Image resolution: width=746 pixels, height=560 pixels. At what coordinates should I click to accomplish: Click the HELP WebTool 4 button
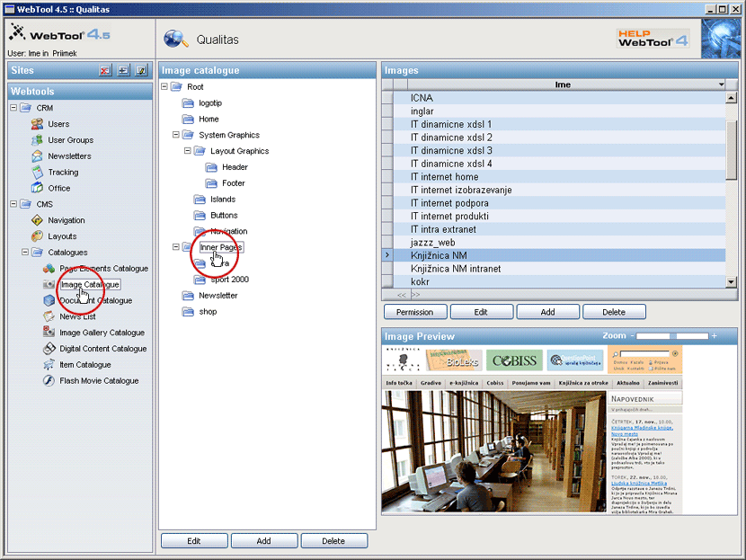[x=653, y=38]
